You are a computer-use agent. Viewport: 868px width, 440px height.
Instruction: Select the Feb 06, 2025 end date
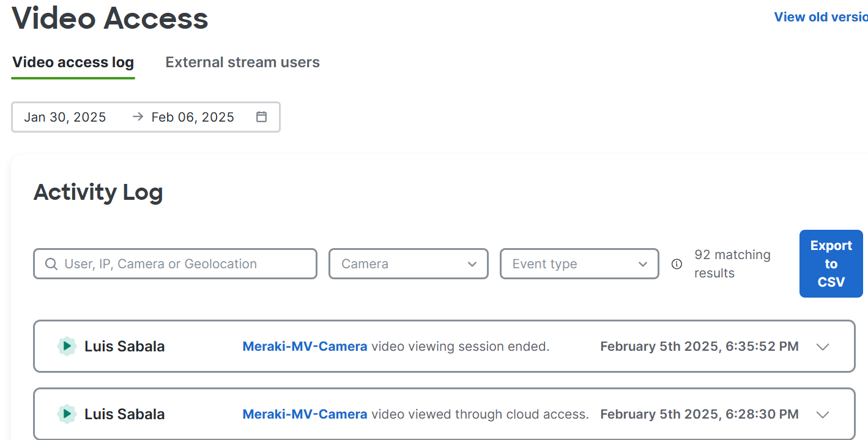193,117
